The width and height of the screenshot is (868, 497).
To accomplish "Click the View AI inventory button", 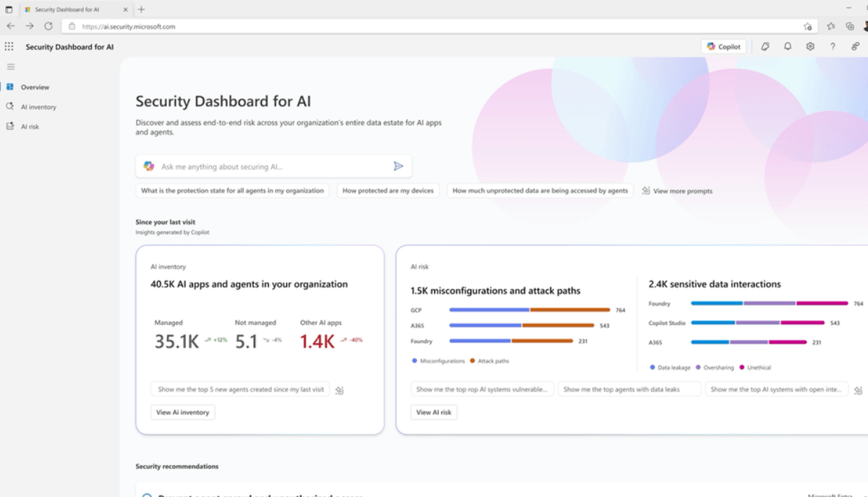I will pos(183,412).
